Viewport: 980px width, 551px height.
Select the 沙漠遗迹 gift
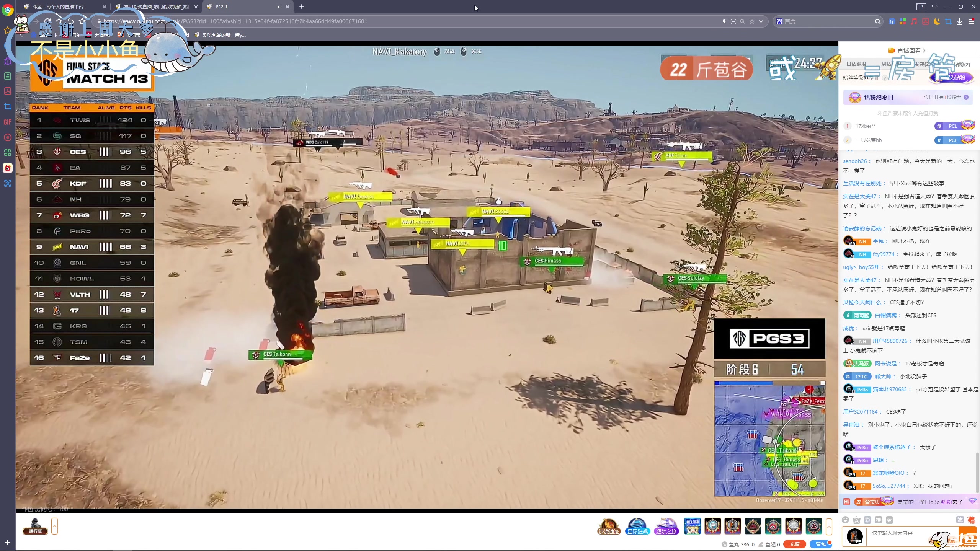click(609, 527)
